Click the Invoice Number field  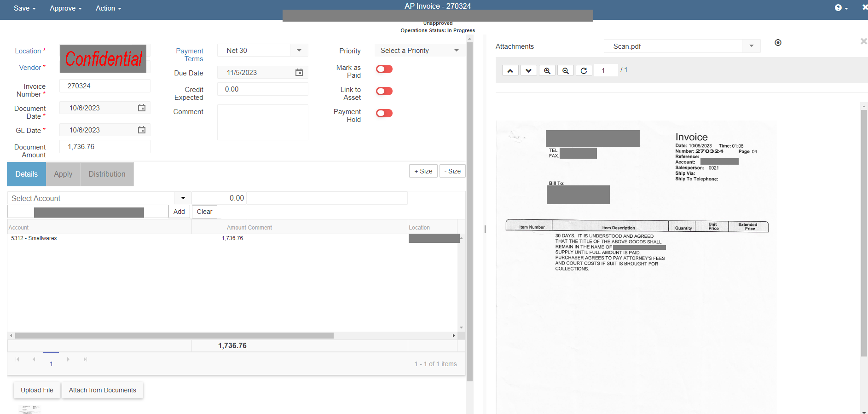pyautogui.click(x=105, y=86)
